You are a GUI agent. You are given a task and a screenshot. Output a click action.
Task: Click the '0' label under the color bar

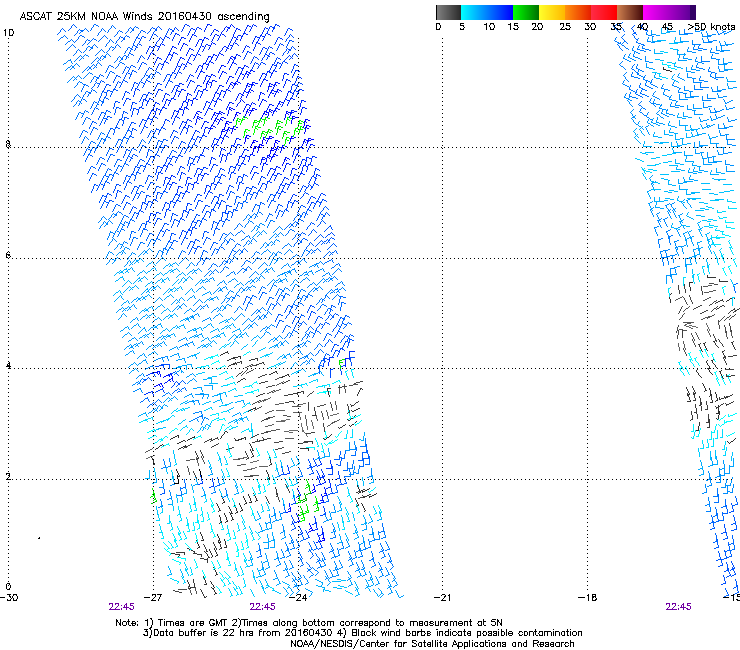click(438, 27)
